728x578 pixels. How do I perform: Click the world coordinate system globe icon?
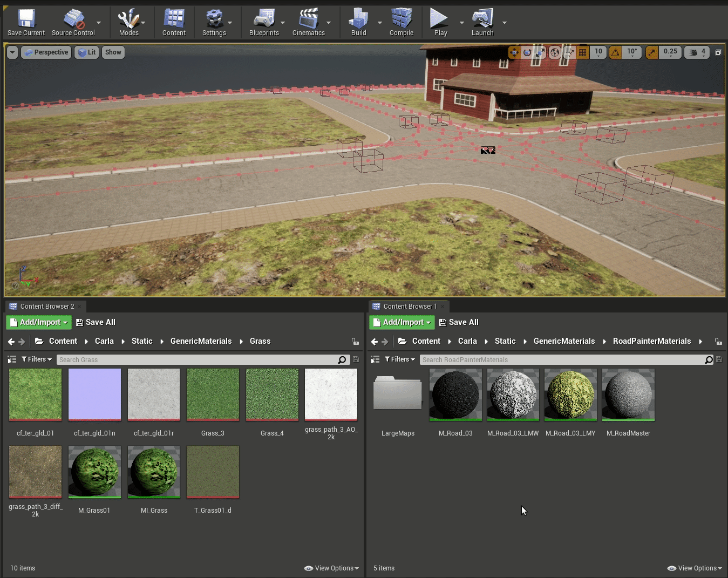[x=555, y=52]
